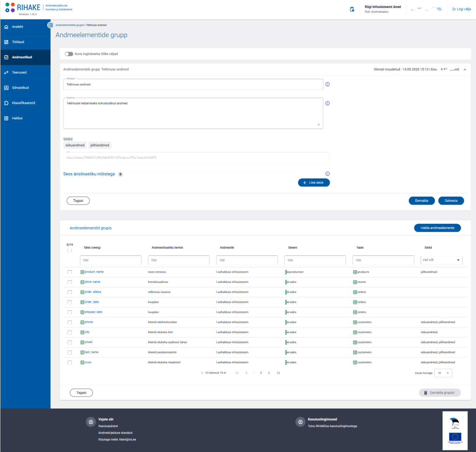Open Sõnastikud in the sidebar
476x452 pixels.
point(25,88)
